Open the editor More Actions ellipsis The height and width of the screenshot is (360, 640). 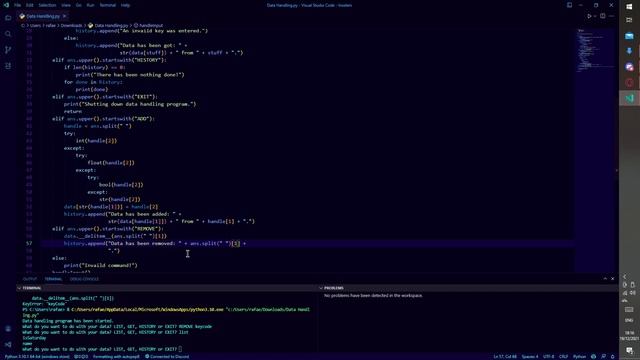tap(611, 16)
